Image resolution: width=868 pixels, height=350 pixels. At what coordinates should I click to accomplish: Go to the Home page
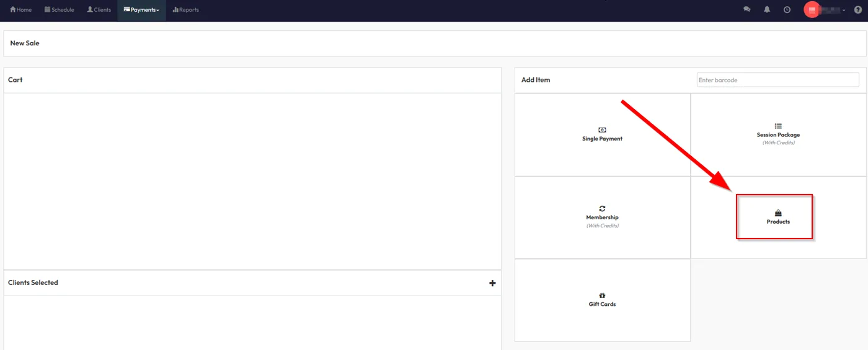coord(20,10)
